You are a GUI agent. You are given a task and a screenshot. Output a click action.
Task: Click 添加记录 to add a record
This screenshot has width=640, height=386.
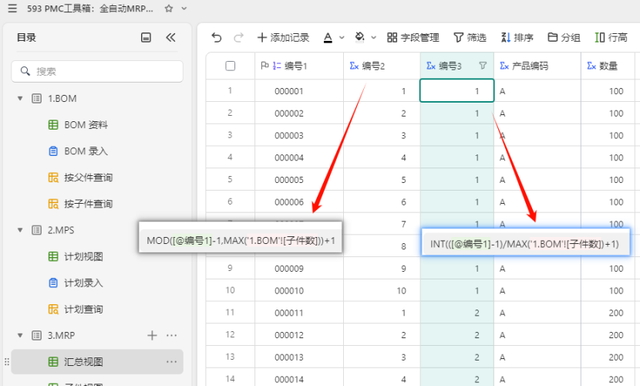click(283, 38)
